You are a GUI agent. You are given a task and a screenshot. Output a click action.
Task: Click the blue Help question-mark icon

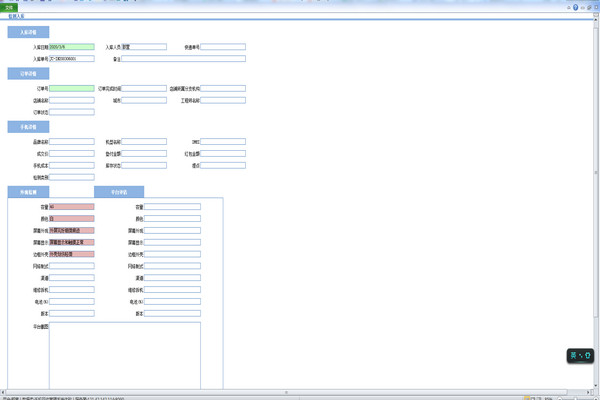tap(575, 7)
